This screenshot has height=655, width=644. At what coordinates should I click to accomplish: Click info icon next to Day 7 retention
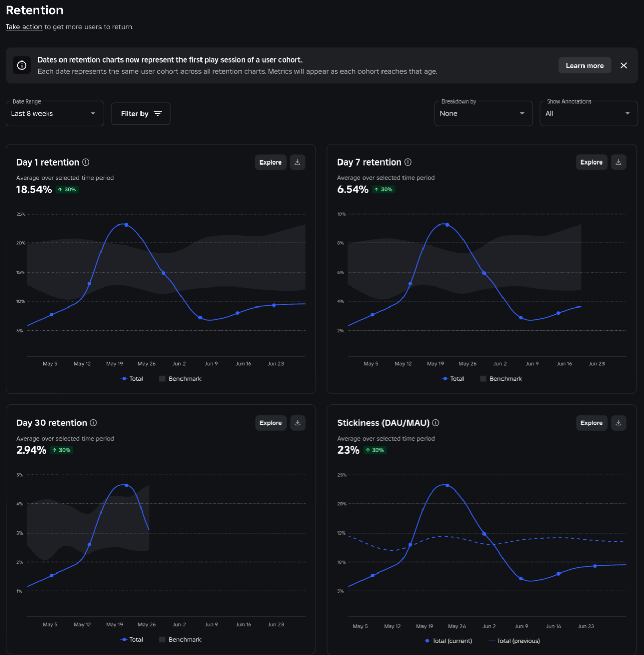pos(408,162)
